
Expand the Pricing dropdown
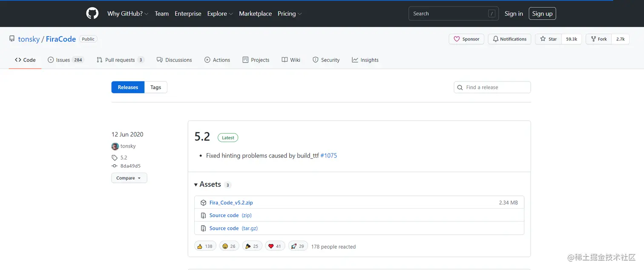pos(290,14)
